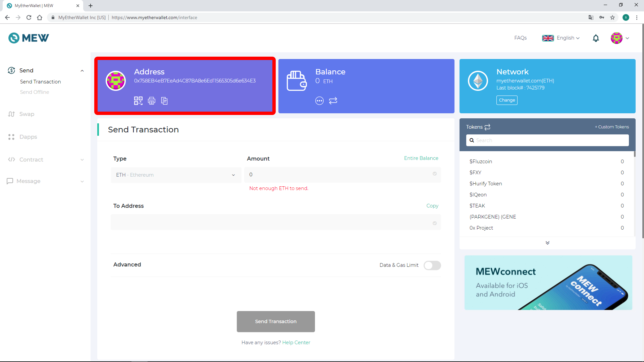Click the Send Transaction button

pos(276,321)
